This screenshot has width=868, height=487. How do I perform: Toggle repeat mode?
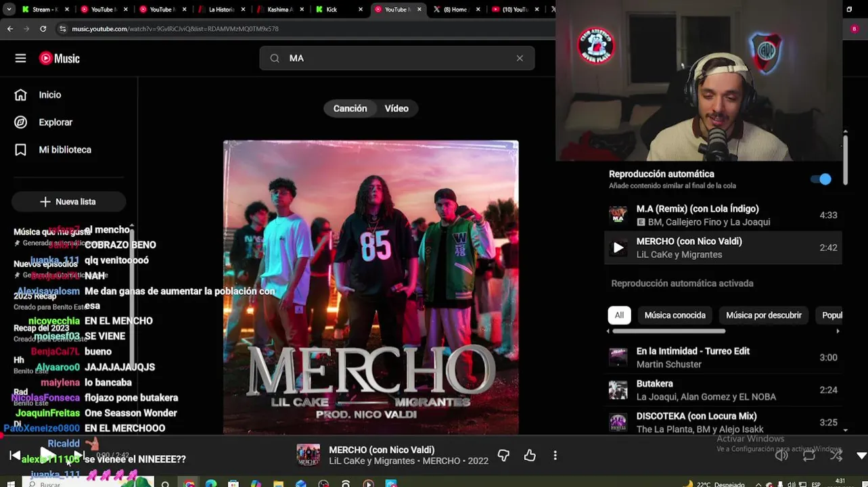809,456
